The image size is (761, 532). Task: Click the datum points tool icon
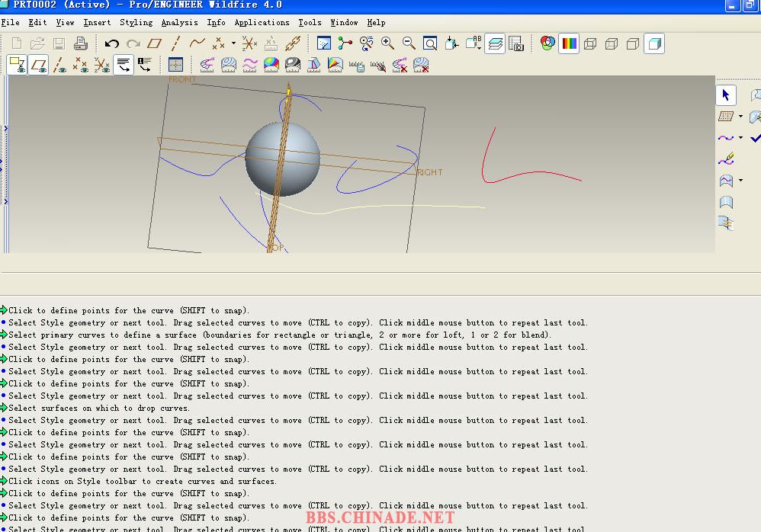(218, 43)
